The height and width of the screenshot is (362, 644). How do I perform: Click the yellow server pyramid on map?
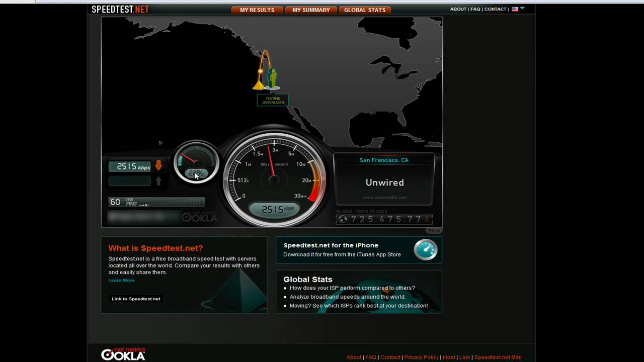pyautogui.click(x=259, y=85)
